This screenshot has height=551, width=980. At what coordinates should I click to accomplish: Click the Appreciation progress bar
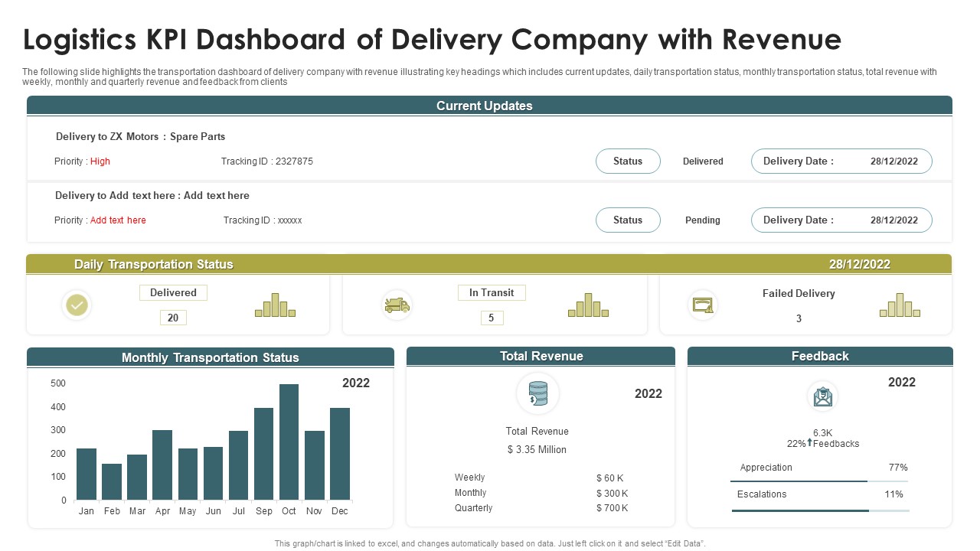pyautogui.click(x=819, y=481)
